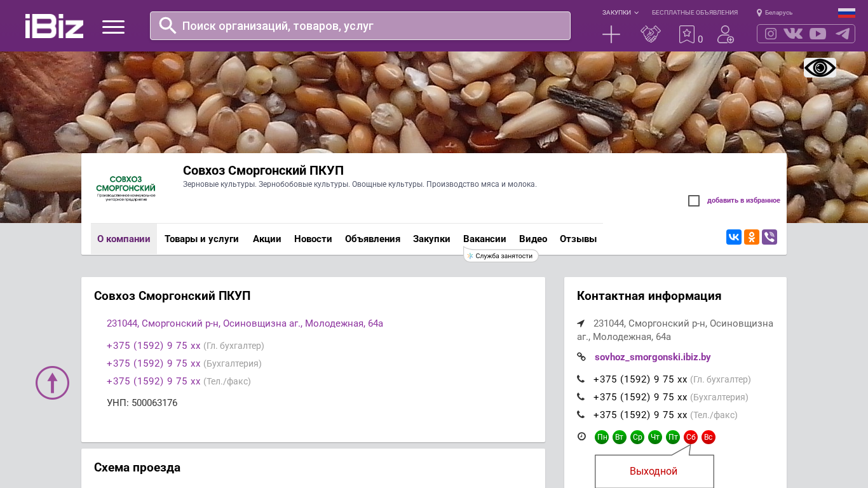Check the "добавить в избранное" checkbox
The width and height of the screenshot is (868, 488).
coord(694,201)
